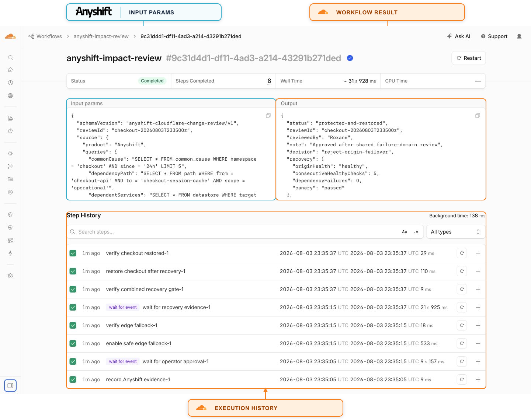Retry the 'verify combined recovery gate-1' step

point(462,289)
